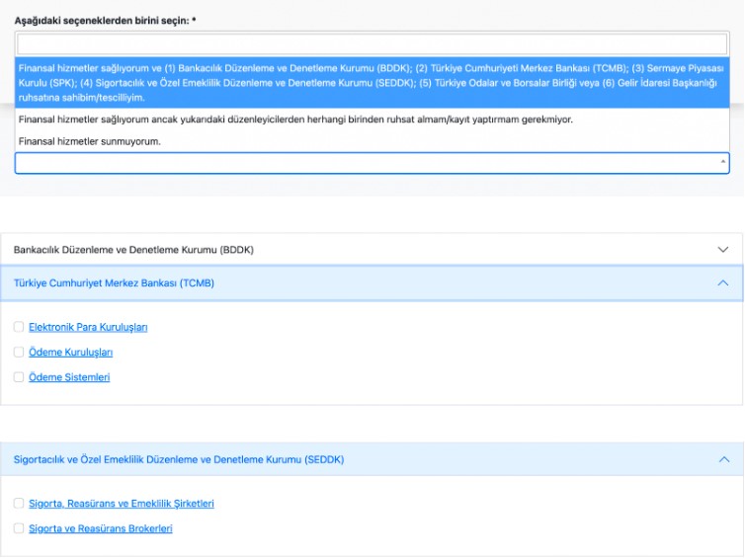Collapse the TCMB section using chevron
The image size is (745, 560).
pyautogui.click(x=723, y=283)
